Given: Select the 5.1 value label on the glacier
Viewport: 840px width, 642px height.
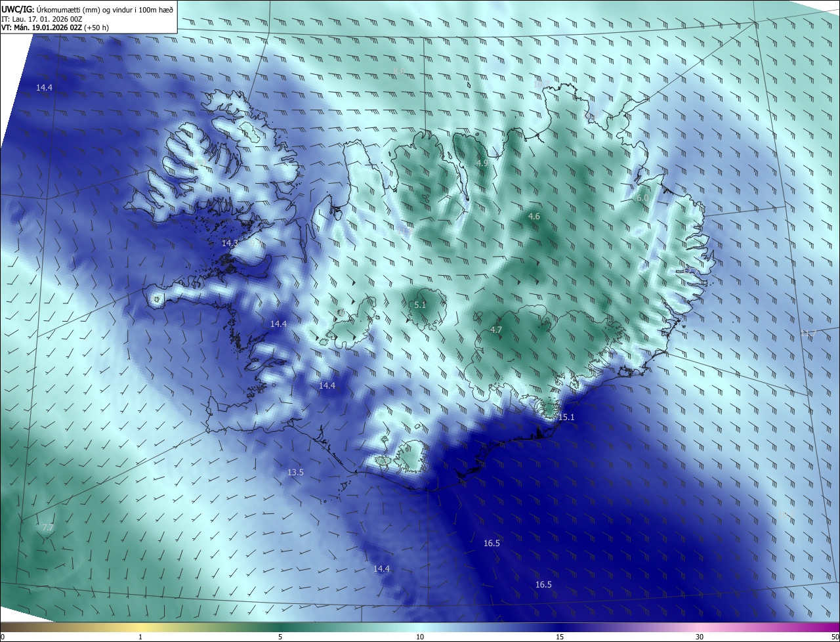Looking at the screenshot, I should [420, 305].
